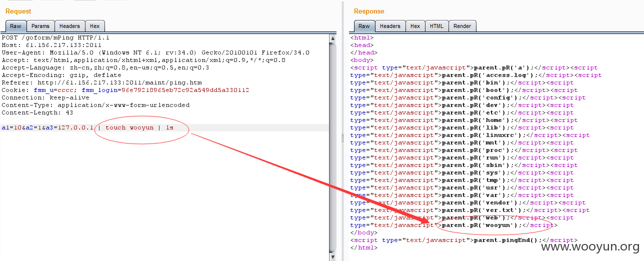This screenshot has height=261, width=644.
Task: Open the Response HTML tab
Action: coord(436,26)
